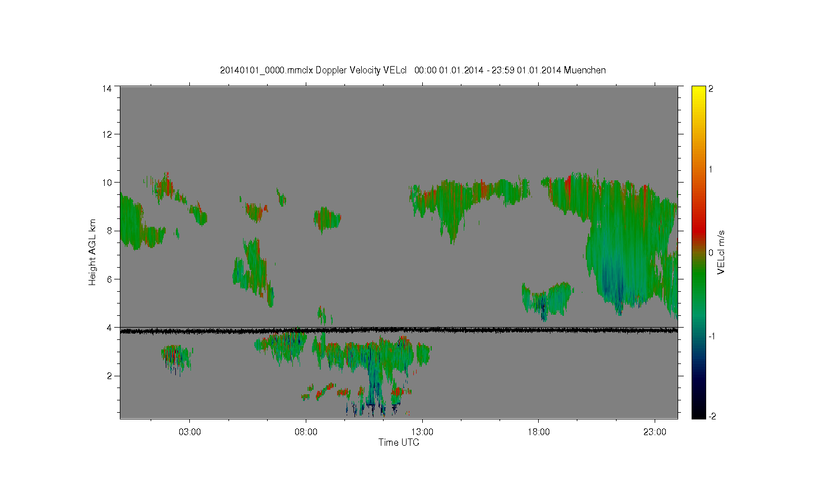Click the 4 km height tick label

pyautogui.click(x=109, y=328)
